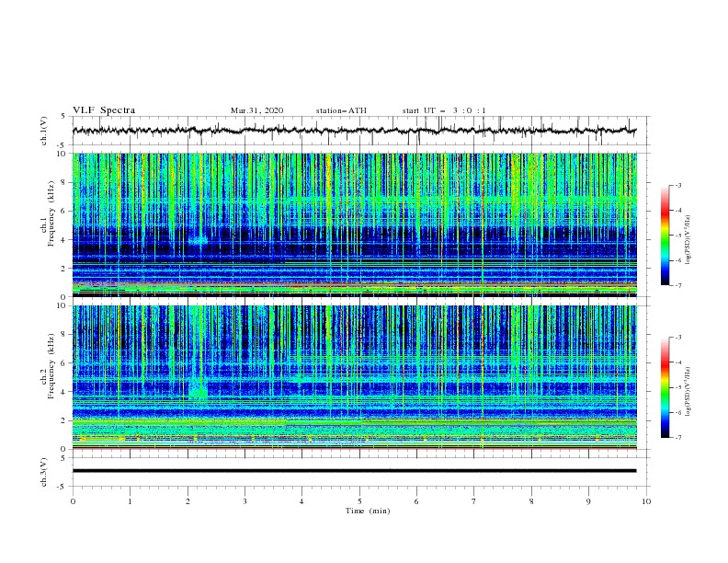This screenshot has height=563, width=728.
Task: Click the "ch.1(V)" waveform axis label
Action: pos(44,131)
